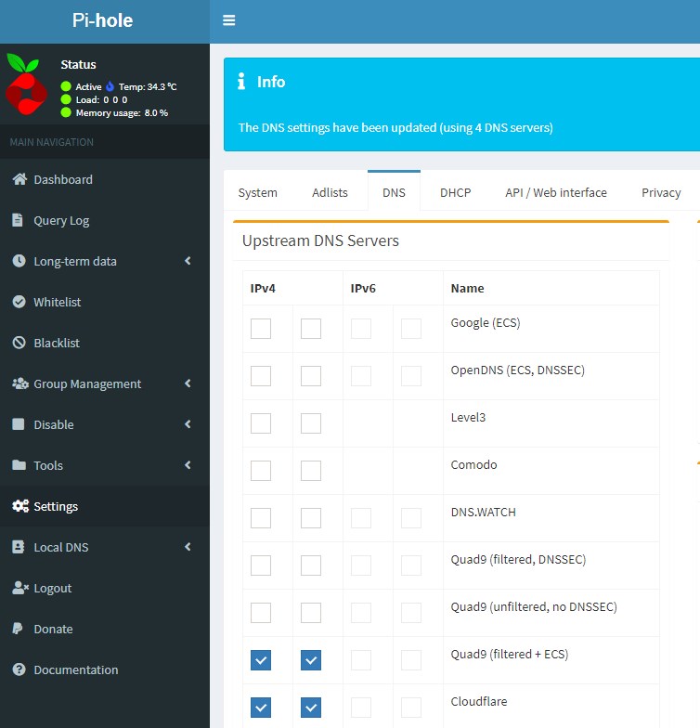
Task: Click the Dashboard house icon
Action: [x=19, y=179]
